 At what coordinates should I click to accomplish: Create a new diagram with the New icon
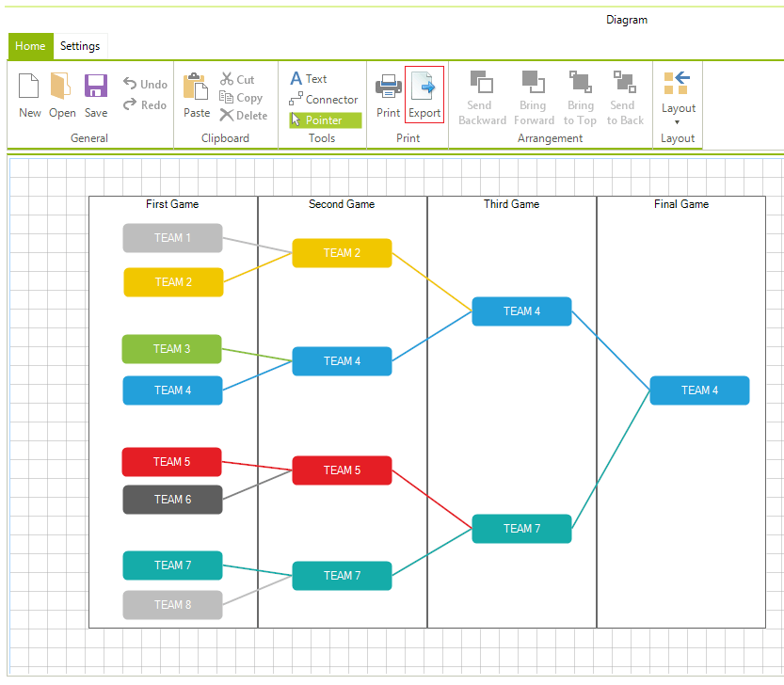point(29,93)
